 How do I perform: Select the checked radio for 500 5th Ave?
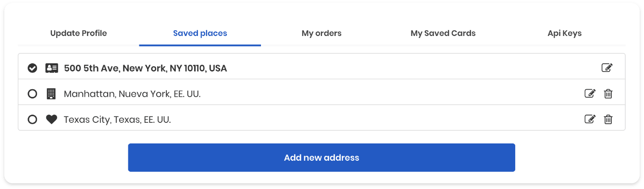(x=32, y=68)
